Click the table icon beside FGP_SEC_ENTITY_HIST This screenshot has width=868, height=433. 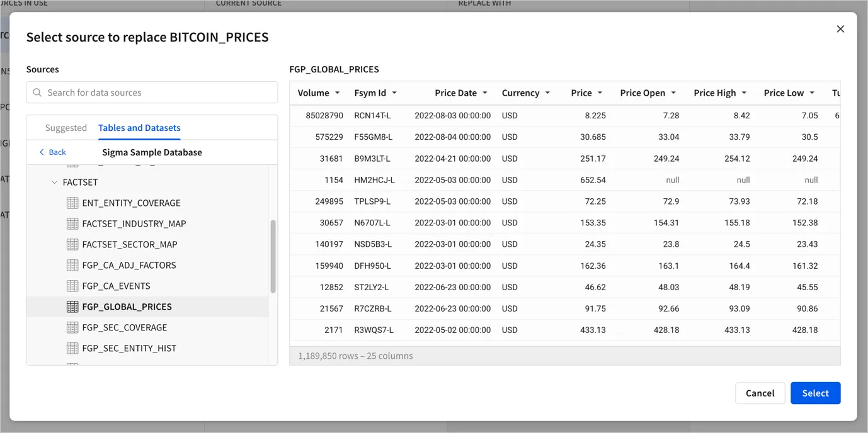[x=72, y=348]
